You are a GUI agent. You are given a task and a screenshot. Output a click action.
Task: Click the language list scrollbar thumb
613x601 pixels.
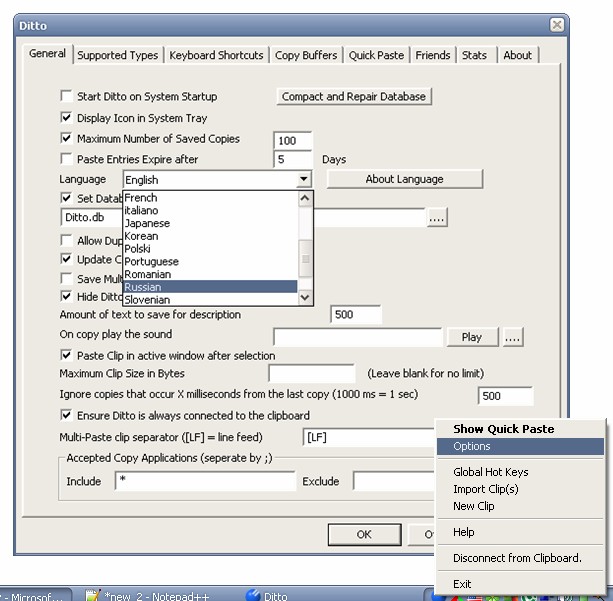tap(305, 258)
